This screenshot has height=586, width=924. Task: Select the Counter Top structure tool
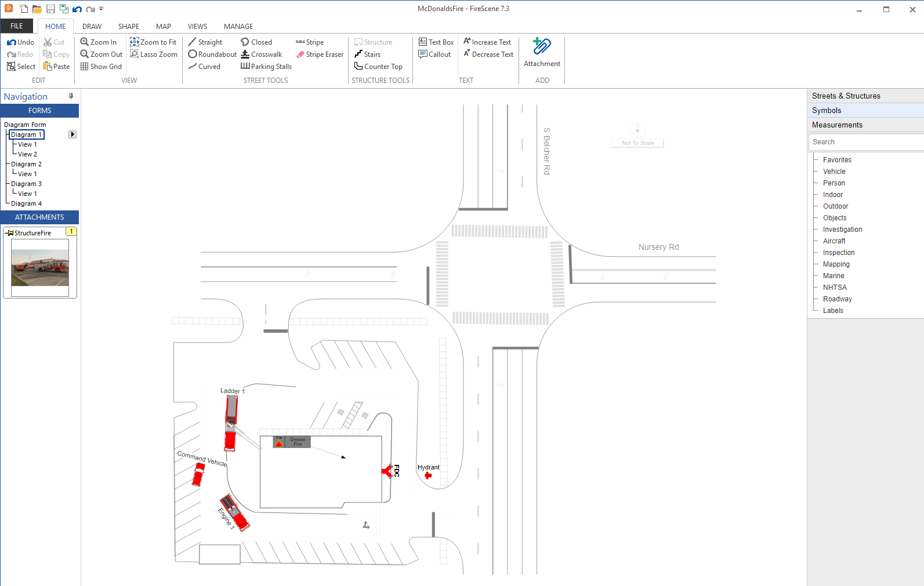click(378, 67)
